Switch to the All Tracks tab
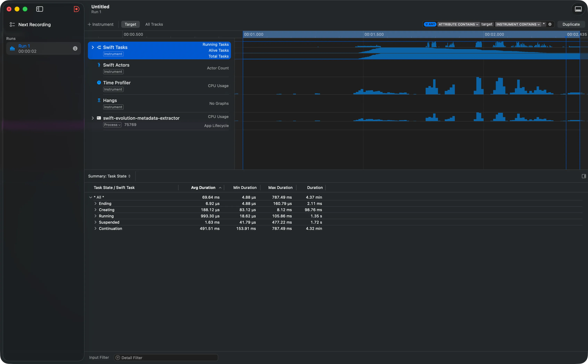 coord(154,24)
